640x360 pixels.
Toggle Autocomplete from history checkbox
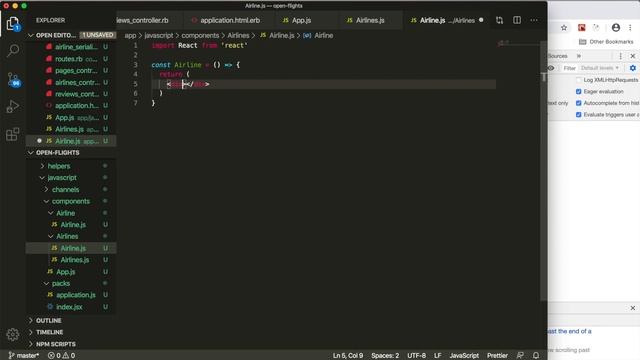pos(578,103)
